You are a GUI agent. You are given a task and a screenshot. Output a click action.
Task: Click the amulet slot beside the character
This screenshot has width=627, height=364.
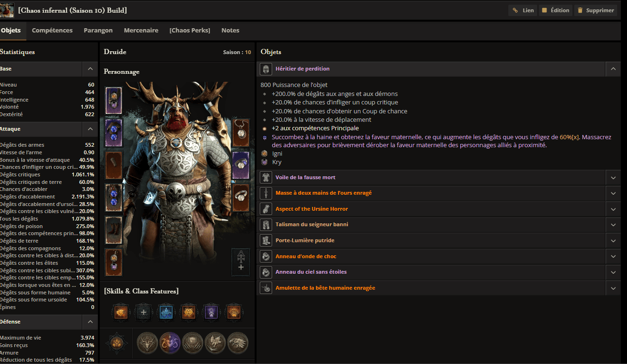click(241, 133)
